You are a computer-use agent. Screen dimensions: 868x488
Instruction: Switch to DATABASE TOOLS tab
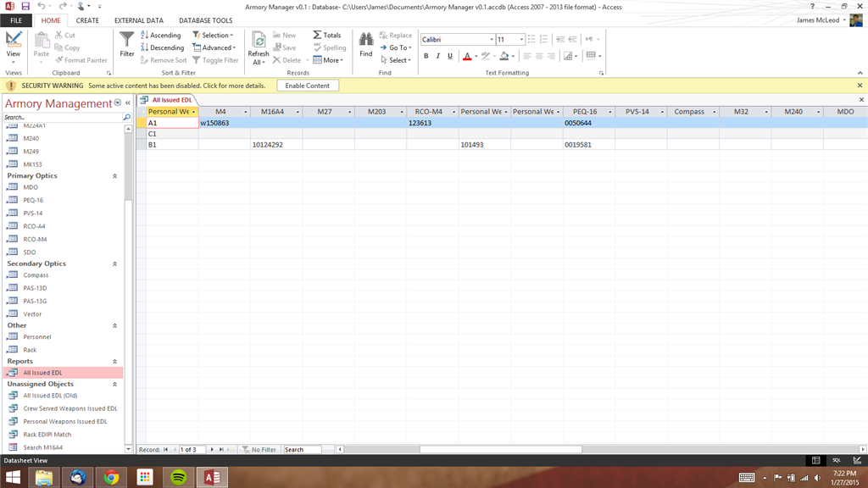click(x=205, y=20)
